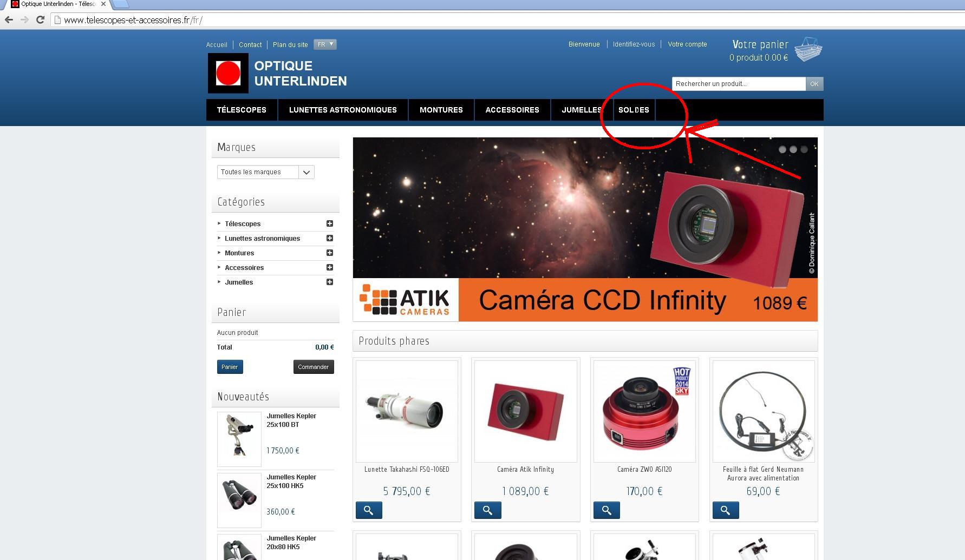Open the LUNETTES ASTRONOMIQUES menu
The image size is (965, 560).
point(343,110)
